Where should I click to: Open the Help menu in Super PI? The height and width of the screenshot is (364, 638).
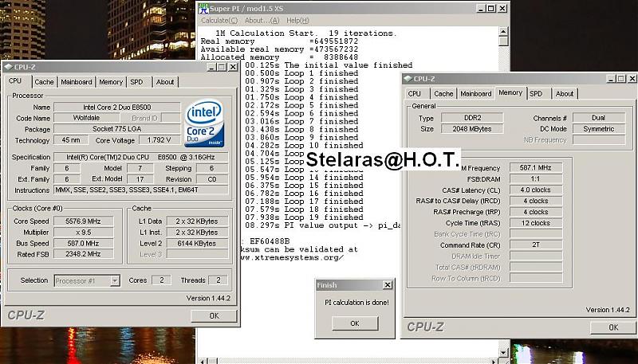tap(297, 21)
